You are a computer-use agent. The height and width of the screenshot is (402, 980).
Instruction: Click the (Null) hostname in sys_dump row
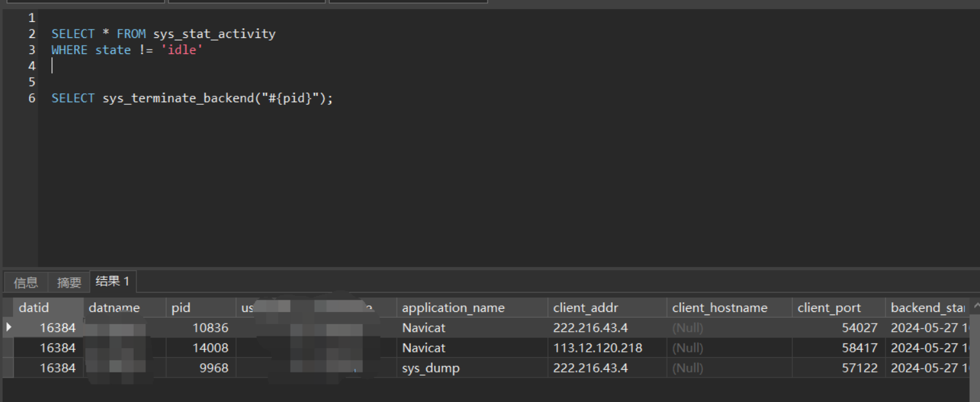[729, 368]
